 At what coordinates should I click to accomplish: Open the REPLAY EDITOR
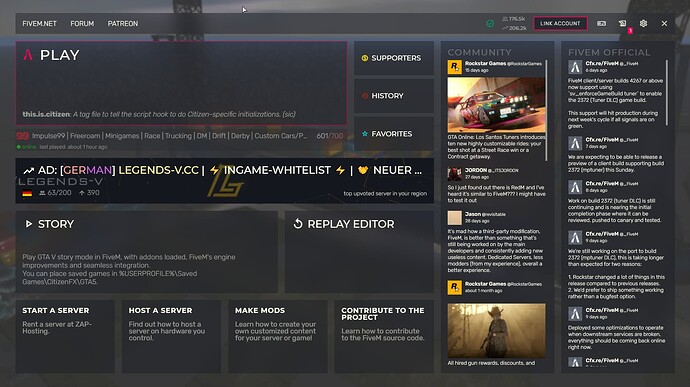point(359,251)
